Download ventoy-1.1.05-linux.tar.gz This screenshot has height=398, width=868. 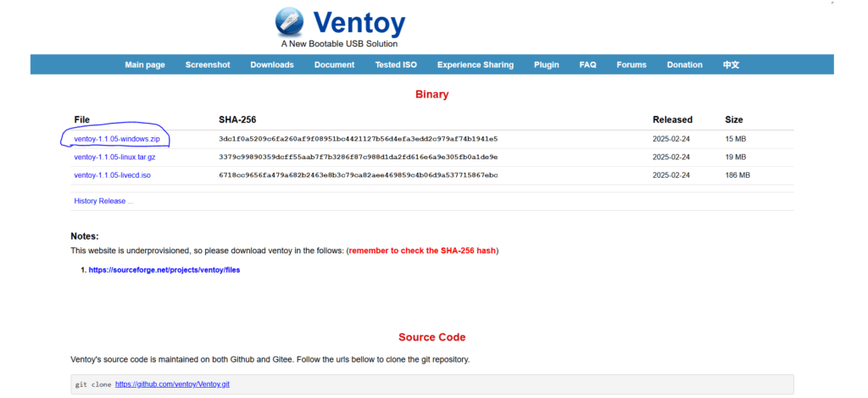click(114, 157)
